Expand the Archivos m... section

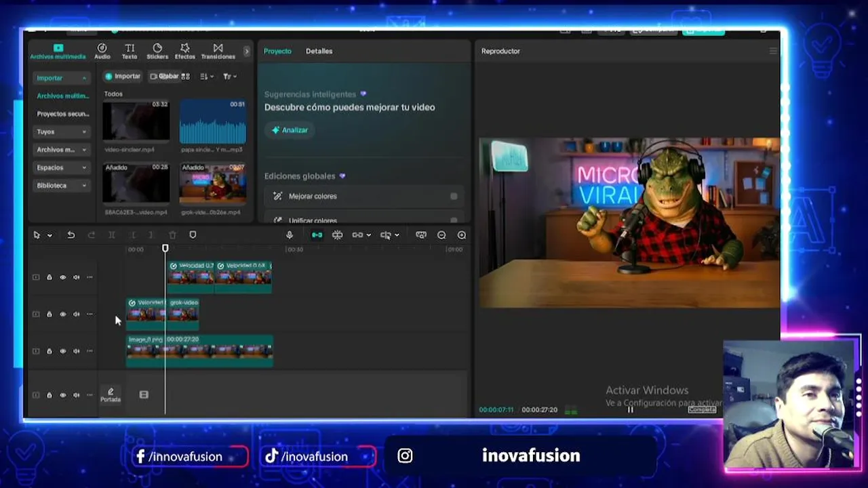[x=84, y=150]
